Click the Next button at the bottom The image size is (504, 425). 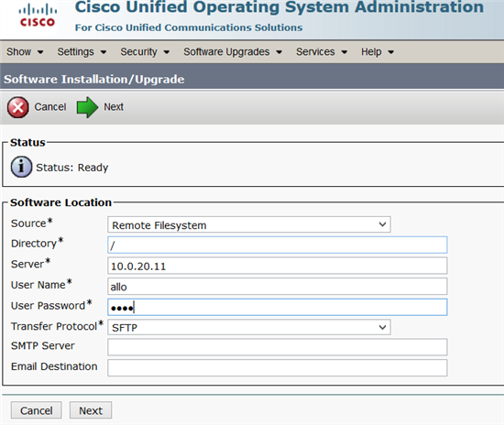coord(91,410)
